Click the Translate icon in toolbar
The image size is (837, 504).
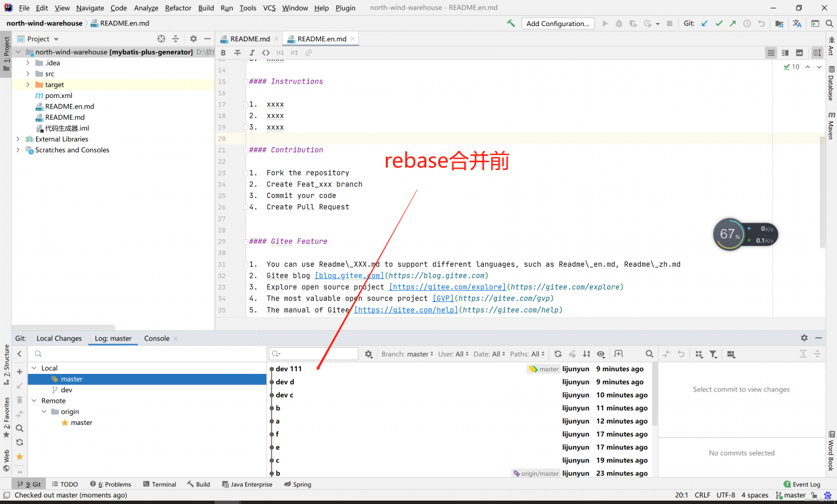coord(797,24)
